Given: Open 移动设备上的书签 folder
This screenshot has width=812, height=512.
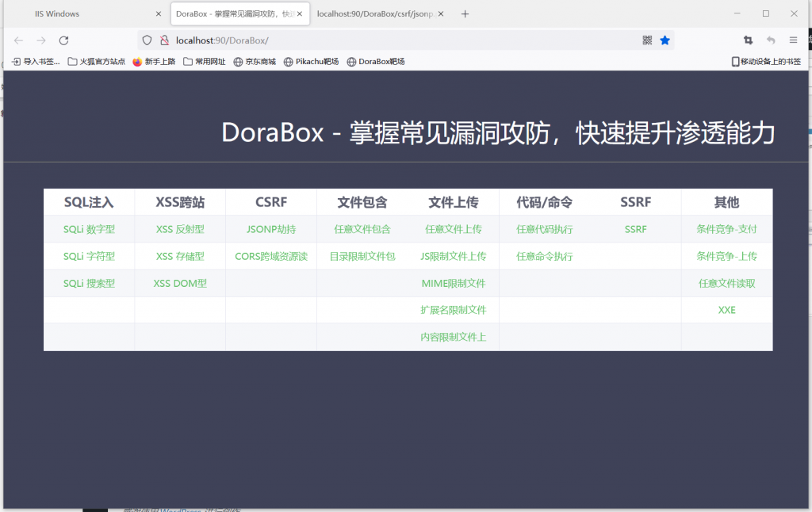Looking at the screenshot, I should [x=766, y=62].
